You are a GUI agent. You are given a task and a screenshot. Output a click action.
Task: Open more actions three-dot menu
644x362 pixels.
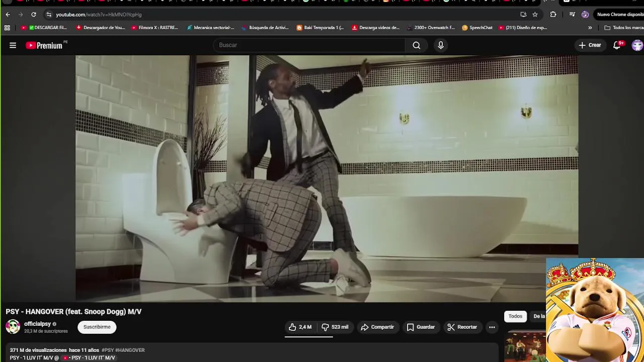coord(492,327)
